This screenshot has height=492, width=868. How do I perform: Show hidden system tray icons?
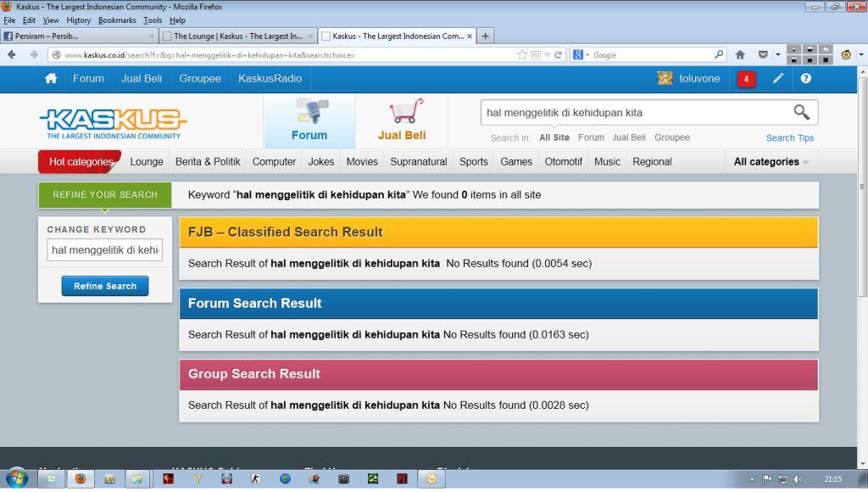752,479
